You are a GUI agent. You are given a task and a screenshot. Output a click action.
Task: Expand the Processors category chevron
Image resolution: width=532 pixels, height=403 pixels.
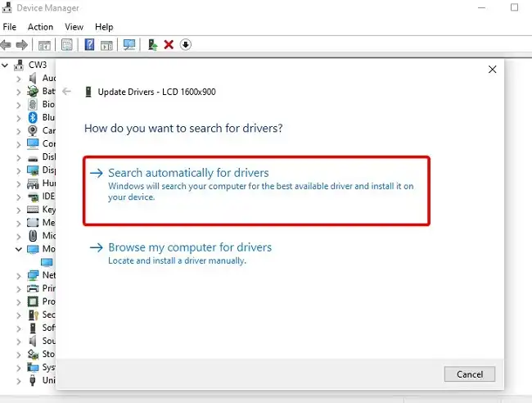19,302
